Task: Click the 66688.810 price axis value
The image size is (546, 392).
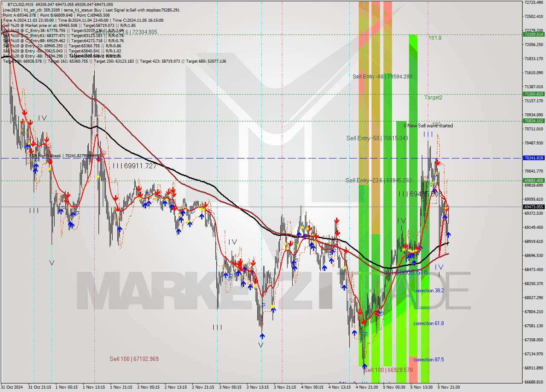Action: (x=534, y=382)
